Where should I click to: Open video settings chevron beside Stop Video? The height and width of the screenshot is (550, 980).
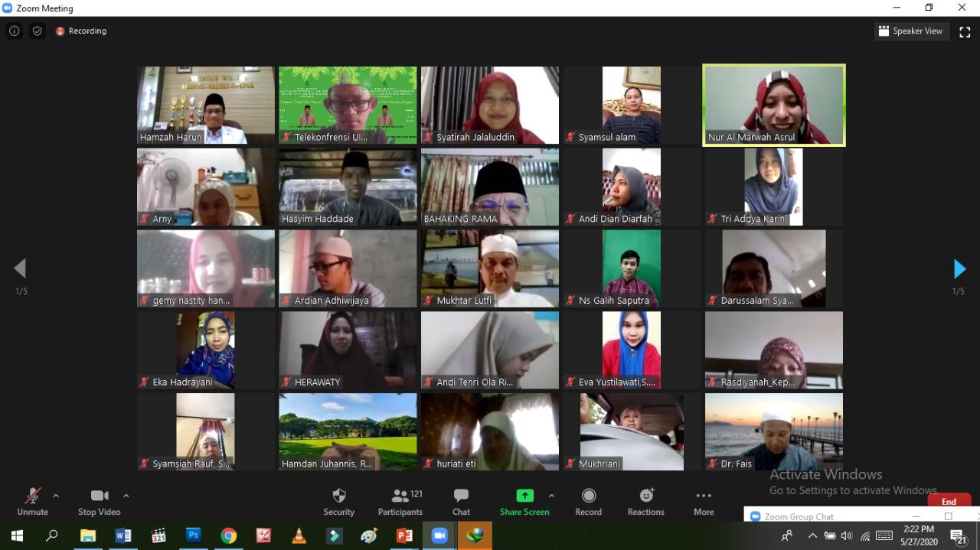pos(126,495)
